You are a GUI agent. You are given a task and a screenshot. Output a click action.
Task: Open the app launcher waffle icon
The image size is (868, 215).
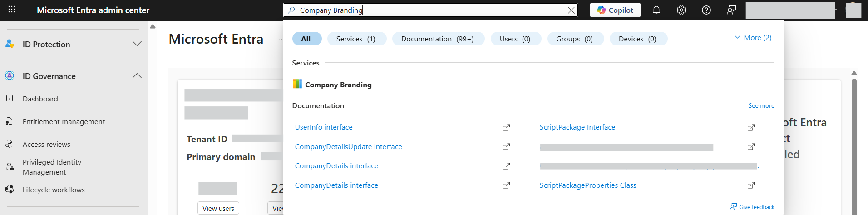(12, 10)
